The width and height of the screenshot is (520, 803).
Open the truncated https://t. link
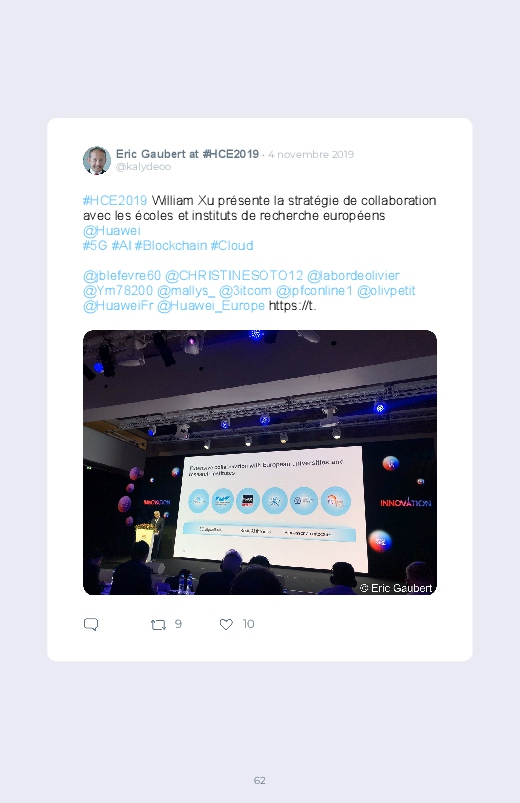(293, 306)
